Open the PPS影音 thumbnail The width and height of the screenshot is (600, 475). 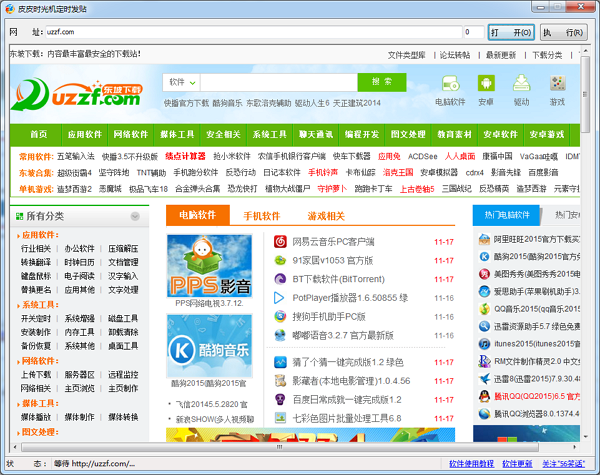pos(209,266)
